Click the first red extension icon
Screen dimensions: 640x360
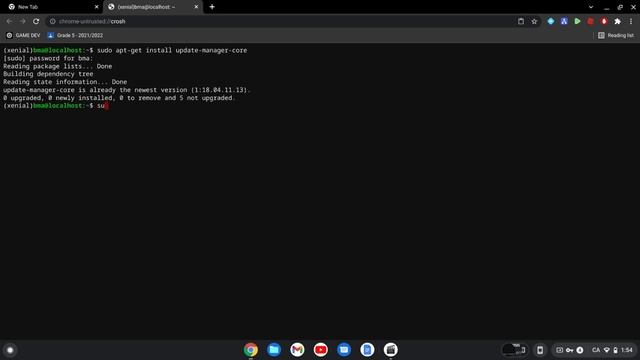[x=591, y=21]
